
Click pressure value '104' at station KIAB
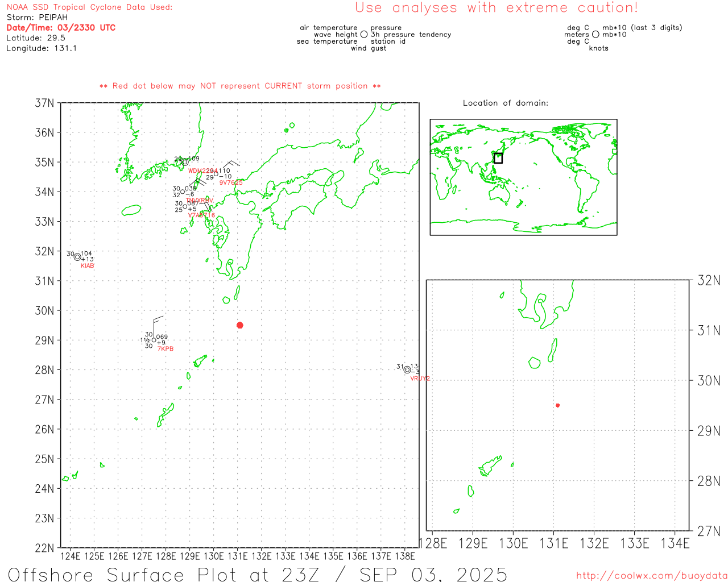click(x=86, y=253)
